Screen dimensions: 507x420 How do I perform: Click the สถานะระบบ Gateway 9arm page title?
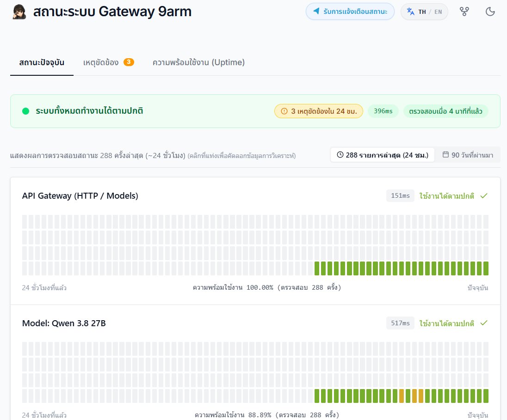point(112,12)
